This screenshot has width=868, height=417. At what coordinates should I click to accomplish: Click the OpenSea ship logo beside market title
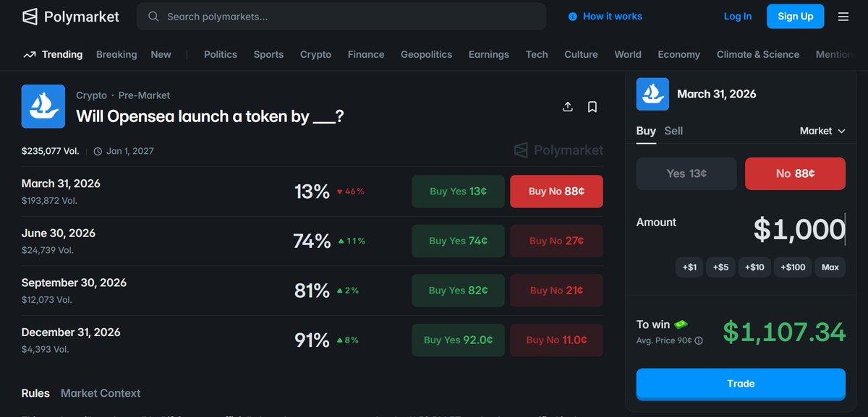pyautogui.click(x=44, y=106)
